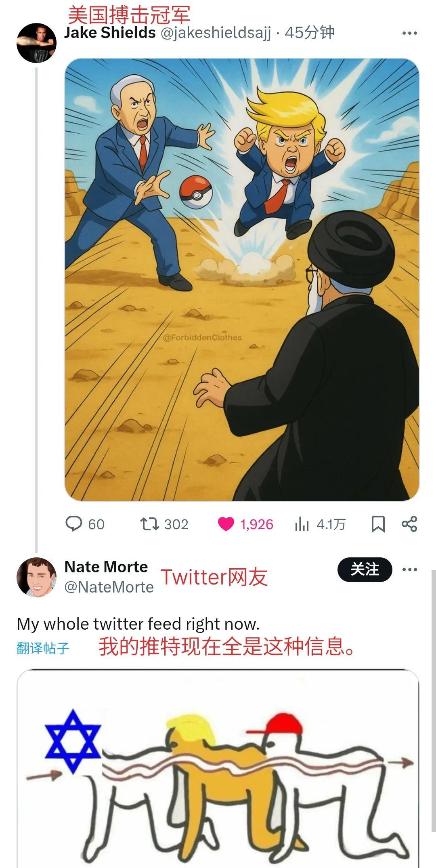The height and width of the screenshot is (868, 436).
Task: Follow Nate Morte with 关注 button
Action: point(365,570)
